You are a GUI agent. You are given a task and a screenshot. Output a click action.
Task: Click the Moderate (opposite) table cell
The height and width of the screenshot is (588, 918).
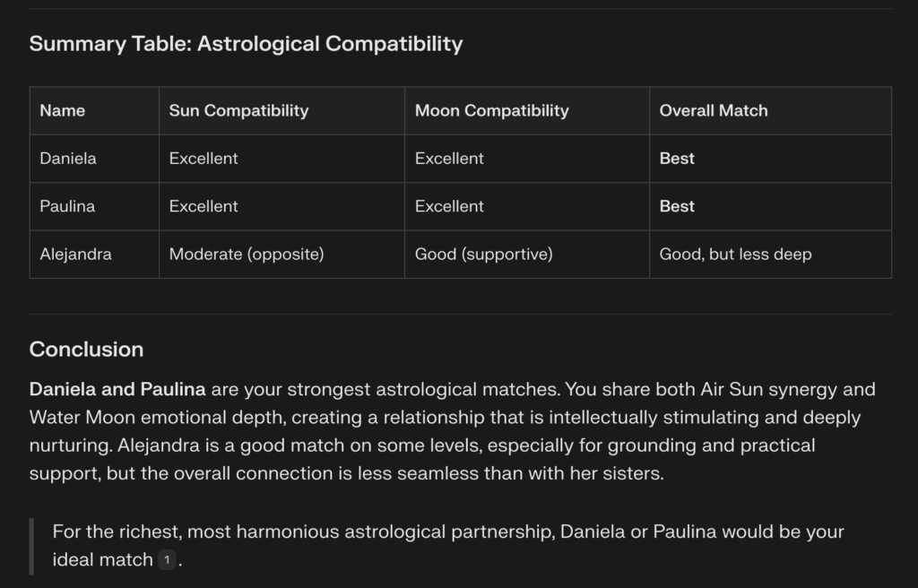pos(281,255)
